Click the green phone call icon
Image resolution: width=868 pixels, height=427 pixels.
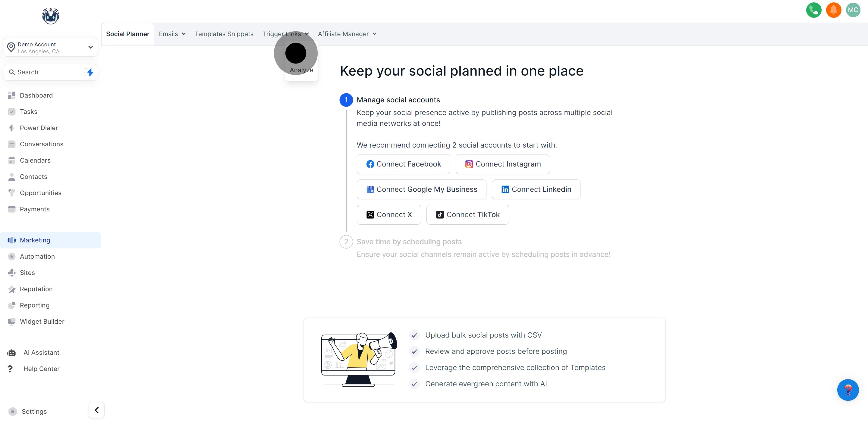click(813, 10)
